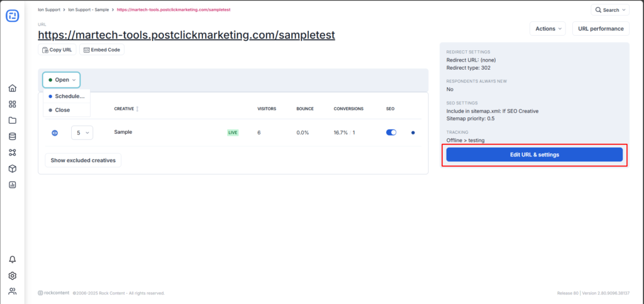
Task: Open settings gear icon
Action: [13, 275]
